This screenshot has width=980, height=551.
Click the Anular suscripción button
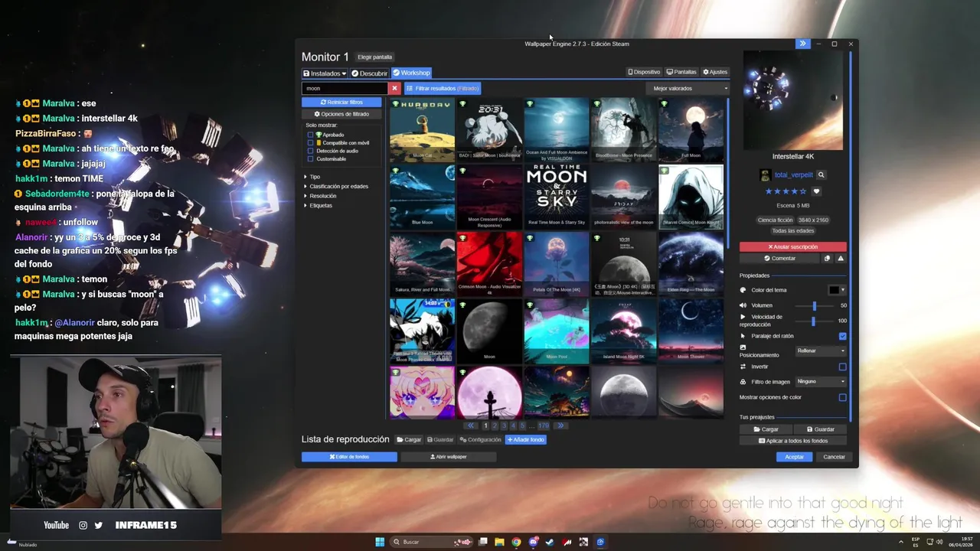[793, 247]
